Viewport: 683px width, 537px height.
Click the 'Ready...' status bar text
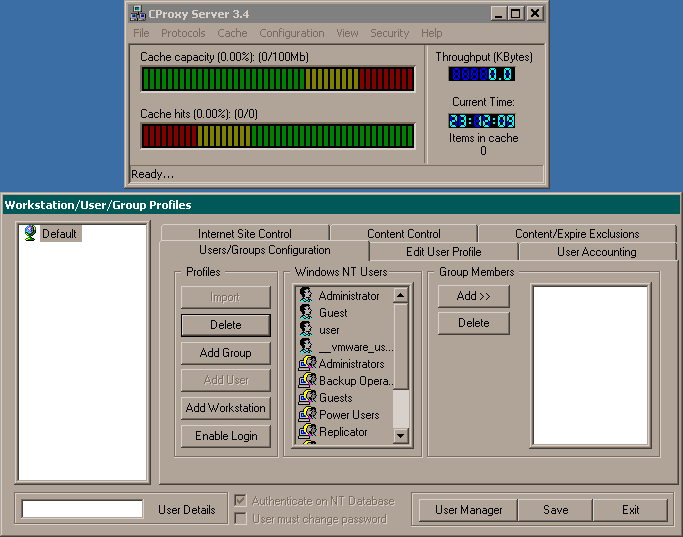(152, 174)
